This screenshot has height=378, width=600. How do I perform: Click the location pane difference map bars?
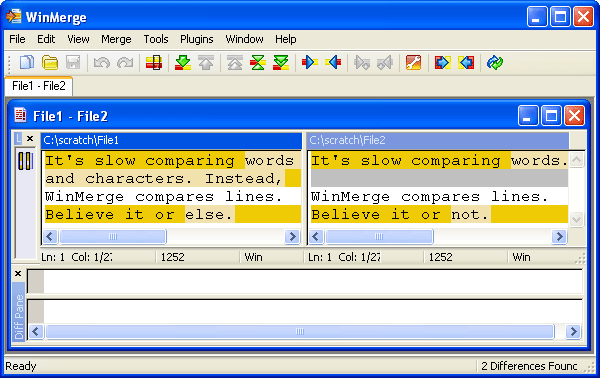(x=26, y=161)
